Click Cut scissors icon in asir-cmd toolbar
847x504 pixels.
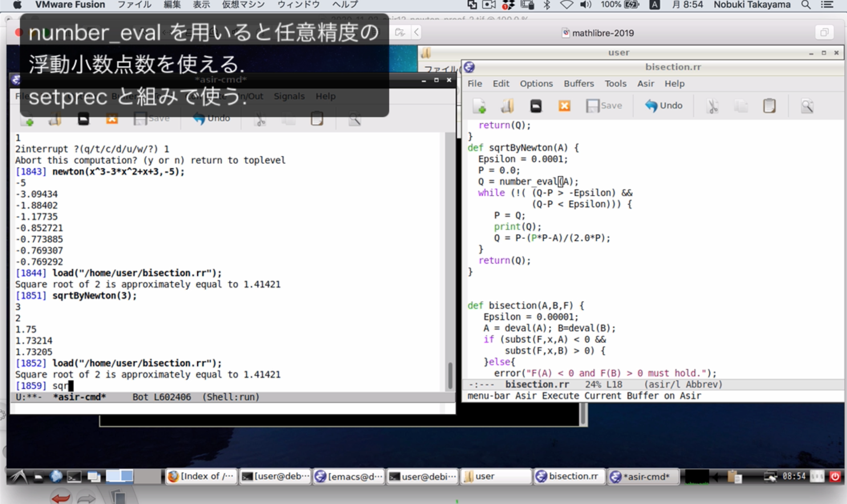260,119
